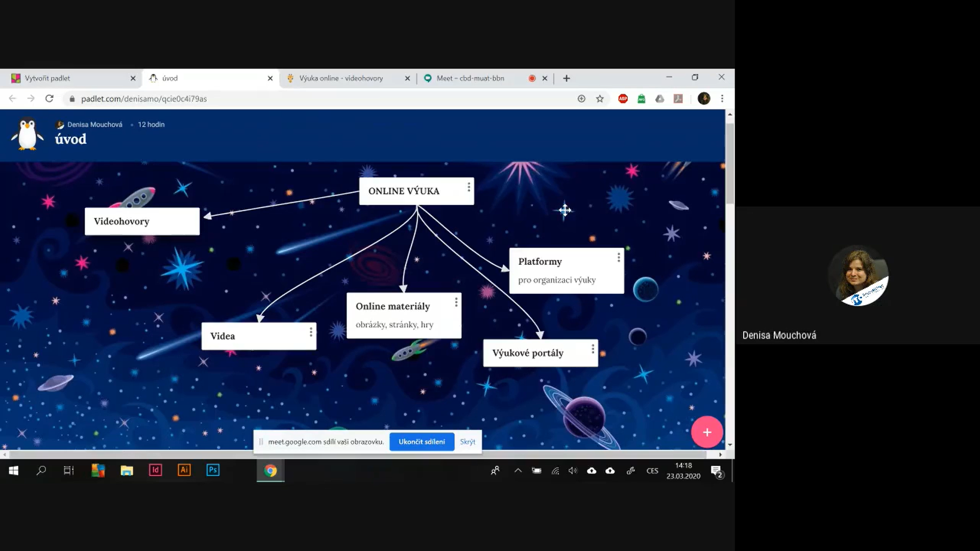Image resolution: width=980 pixels, height=551 pixels.
Task: Open the volume control in the tray
Action: pyautogui.click(x=573, y=470)
